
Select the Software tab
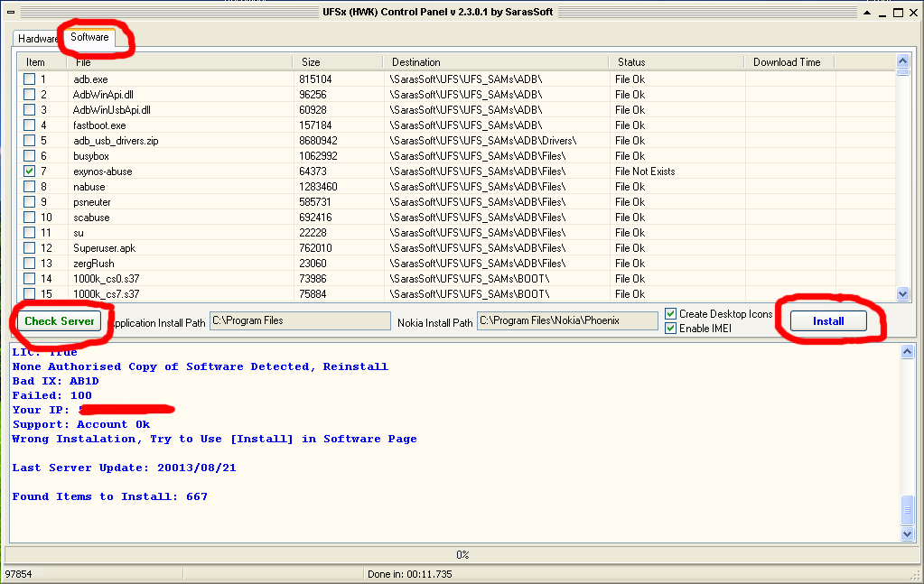tap(89, 37)
